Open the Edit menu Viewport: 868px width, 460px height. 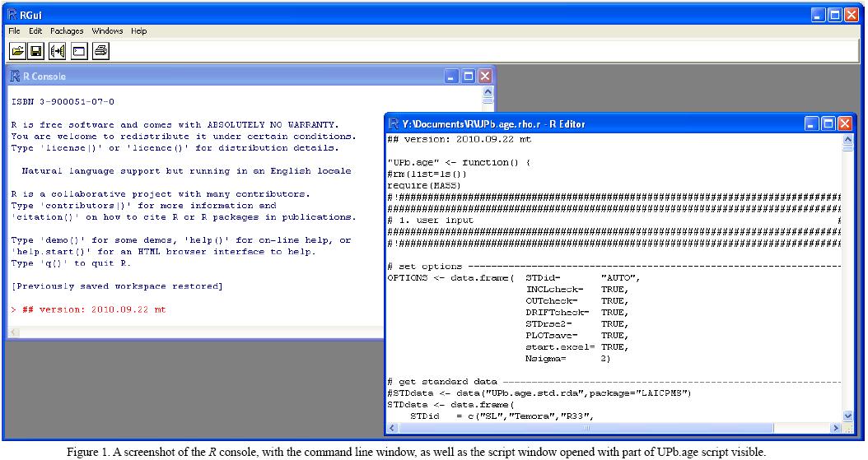(35, 31)
